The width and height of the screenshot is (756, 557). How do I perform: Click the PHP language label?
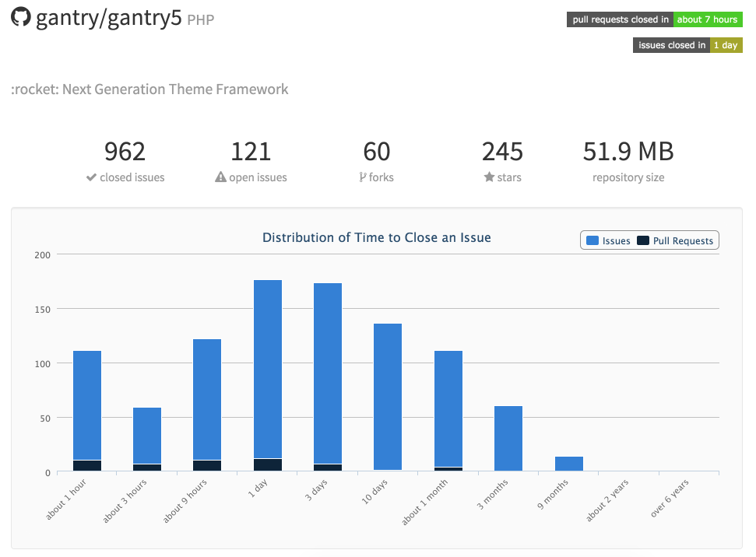(x=202, y=19)
